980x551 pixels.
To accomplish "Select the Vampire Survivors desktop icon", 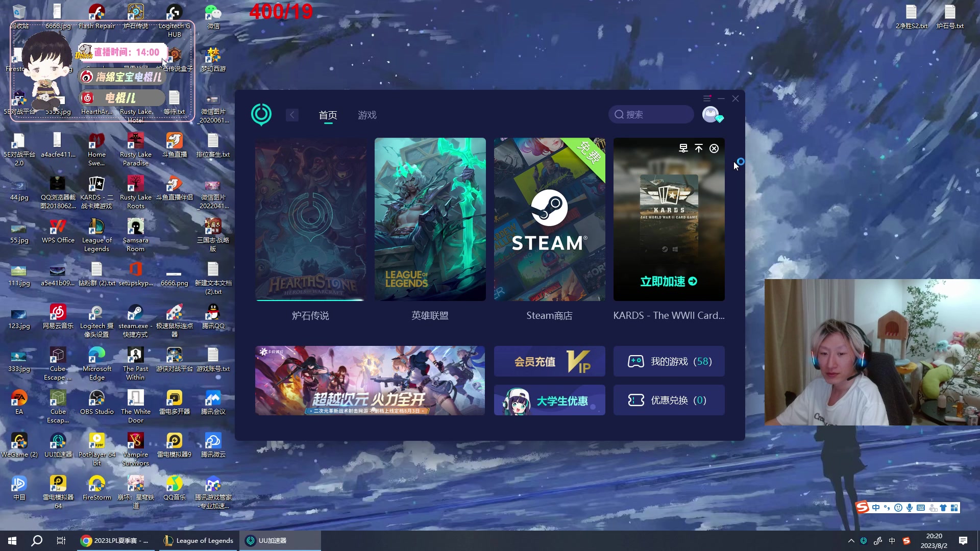I will pos(136,449).
